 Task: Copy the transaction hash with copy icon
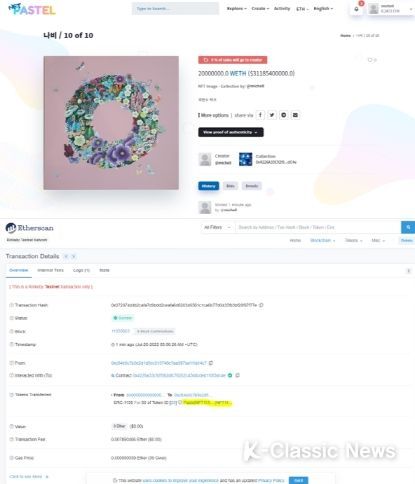click(x=261, y=305)
